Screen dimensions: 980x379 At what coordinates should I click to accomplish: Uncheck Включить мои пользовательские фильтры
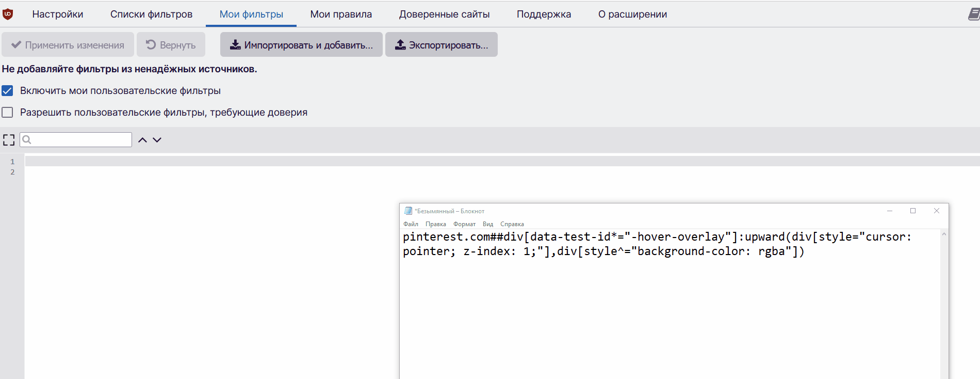[7, 91]
